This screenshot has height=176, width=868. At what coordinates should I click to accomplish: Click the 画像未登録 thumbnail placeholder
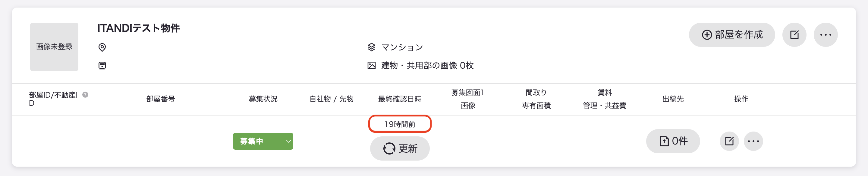pos(54,47)
